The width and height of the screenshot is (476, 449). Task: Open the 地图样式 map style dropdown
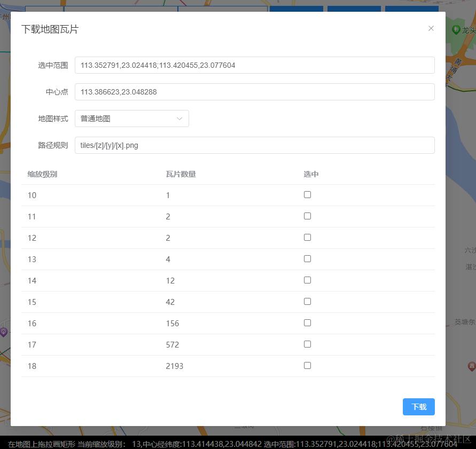131,118
